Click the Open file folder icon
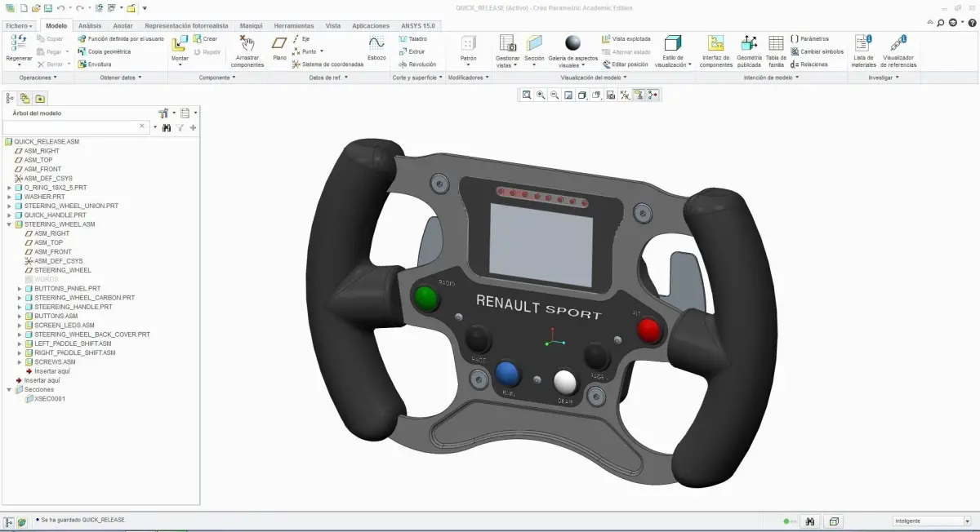This screenshot has width=980, height=532. point(36,7)
